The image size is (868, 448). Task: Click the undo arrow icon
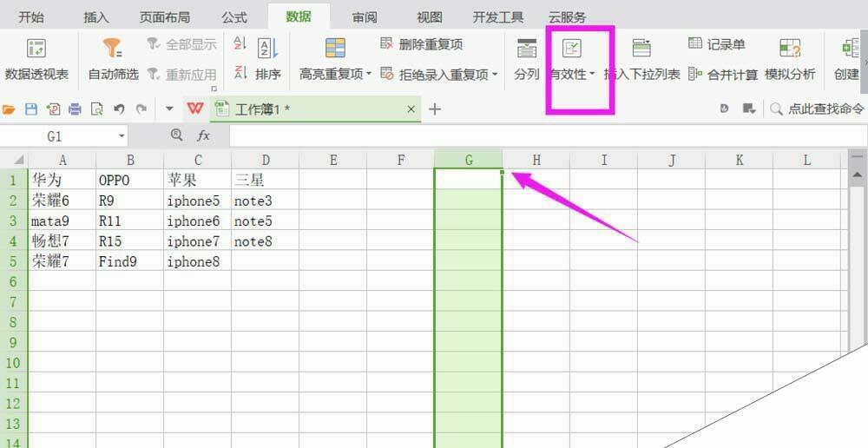click(119, 109)
